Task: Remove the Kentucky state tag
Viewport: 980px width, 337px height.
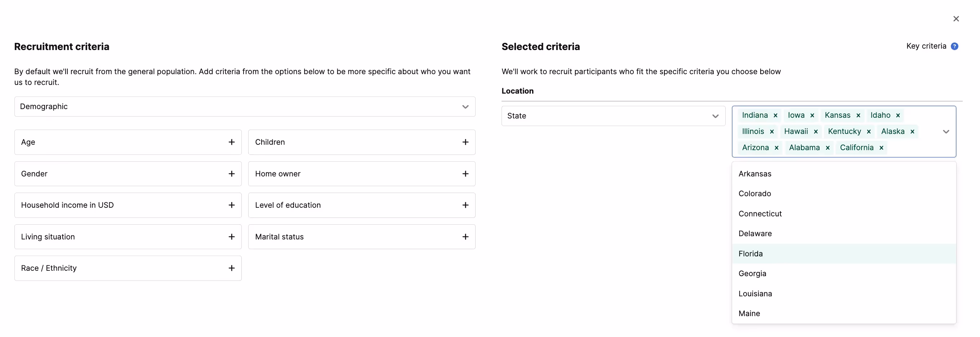Action: click(x=869, y=132)
